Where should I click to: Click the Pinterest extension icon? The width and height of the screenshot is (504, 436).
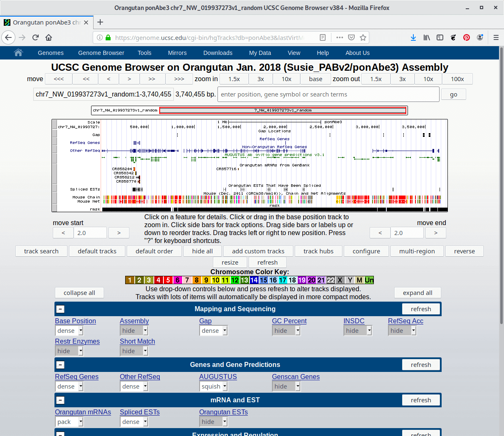(x=467, y=37)
